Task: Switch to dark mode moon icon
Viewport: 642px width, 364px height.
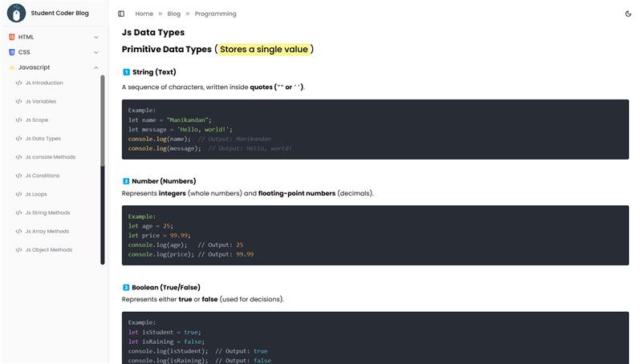Action: coord(628,14)
